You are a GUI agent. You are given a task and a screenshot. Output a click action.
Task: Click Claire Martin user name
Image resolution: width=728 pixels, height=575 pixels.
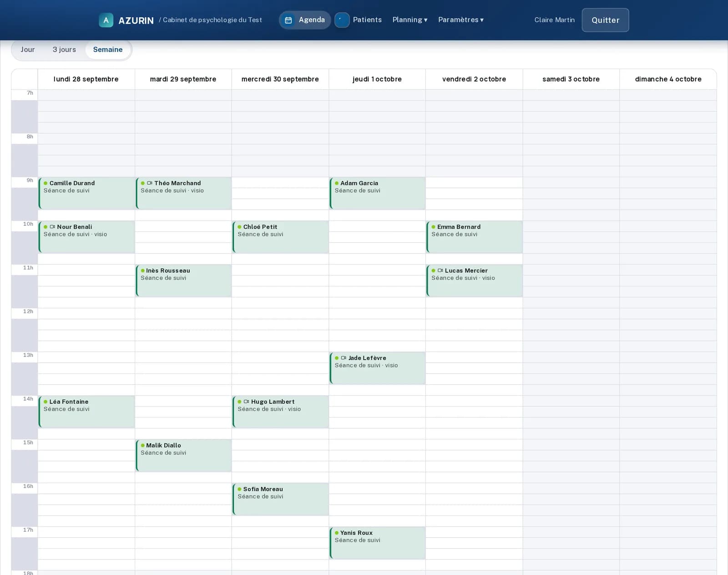[x=554, y=20]
